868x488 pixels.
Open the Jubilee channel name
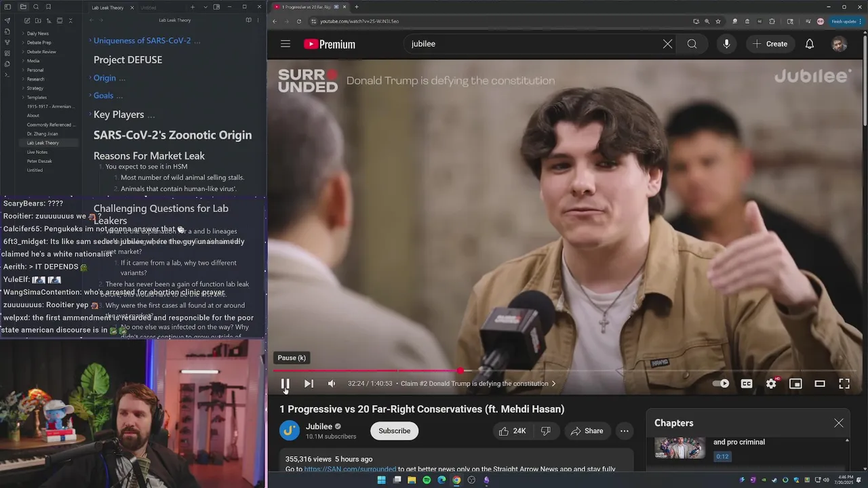pos(319,426)
